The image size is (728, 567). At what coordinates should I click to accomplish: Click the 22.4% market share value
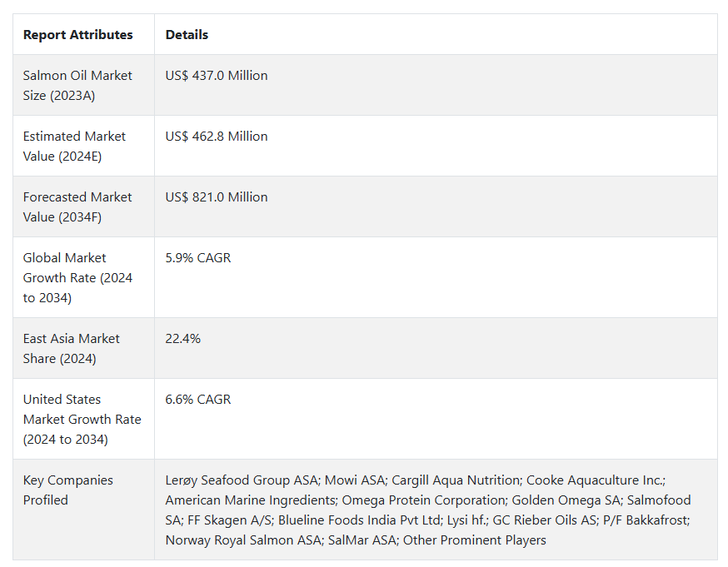[x=183, y=339]
